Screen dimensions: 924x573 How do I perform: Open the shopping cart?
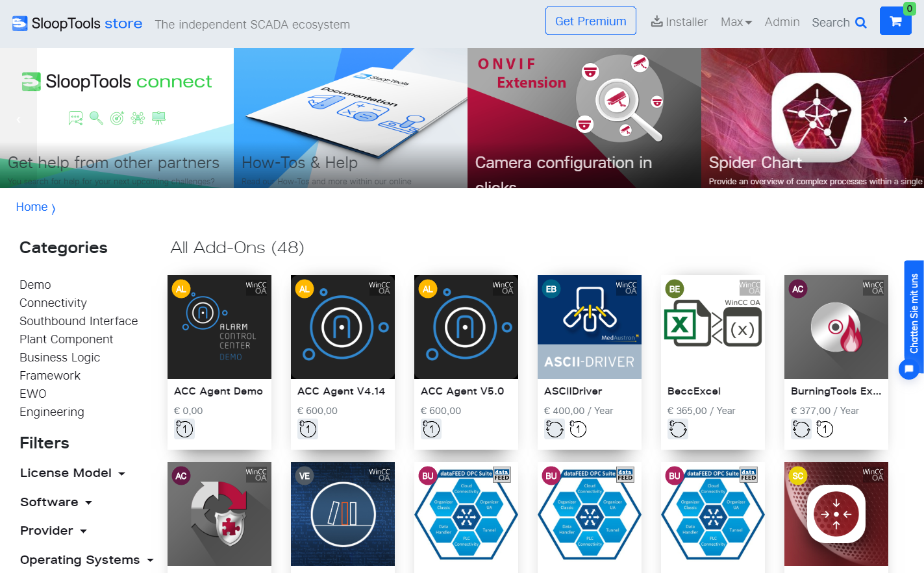tap(895, 21)
